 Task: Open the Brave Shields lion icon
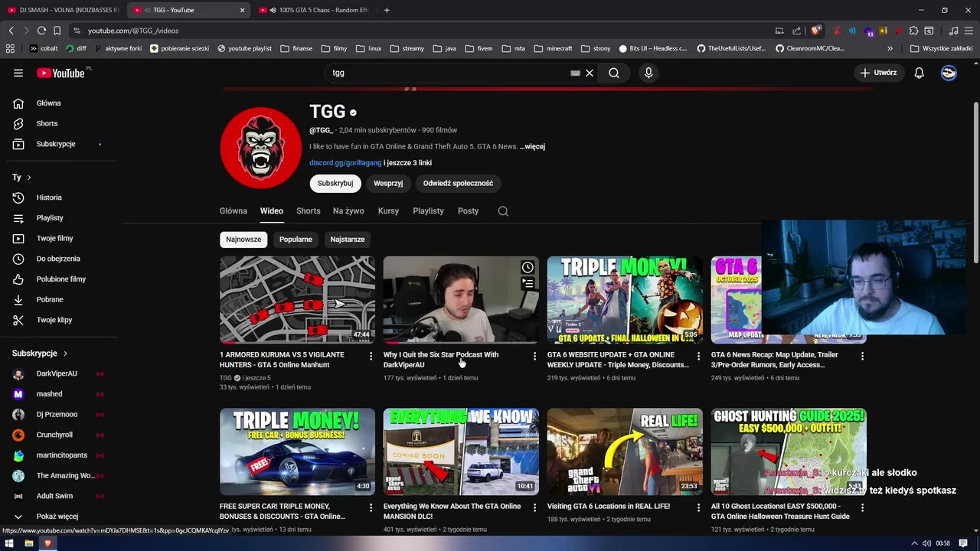click(816, 31)
